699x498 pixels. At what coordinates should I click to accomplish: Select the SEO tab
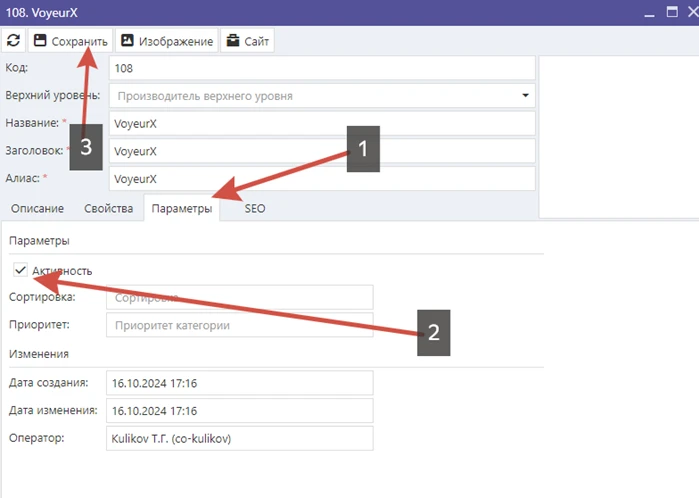click(x=255, y=208)
